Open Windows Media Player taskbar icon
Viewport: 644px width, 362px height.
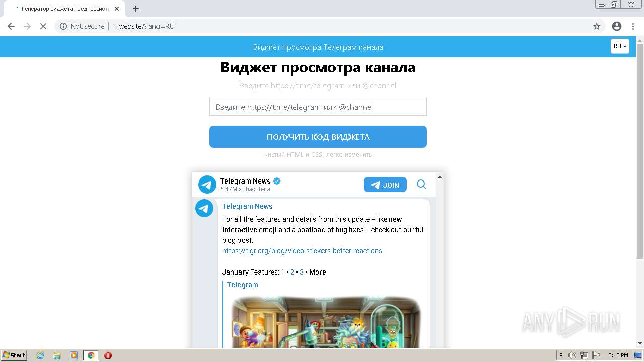[x=74, y=355]
